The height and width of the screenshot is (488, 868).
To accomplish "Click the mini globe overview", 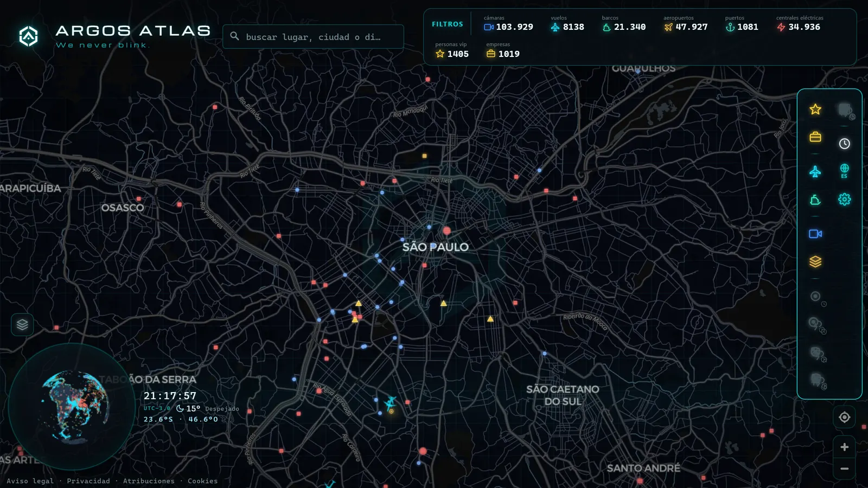I will (x=72, y=406).
